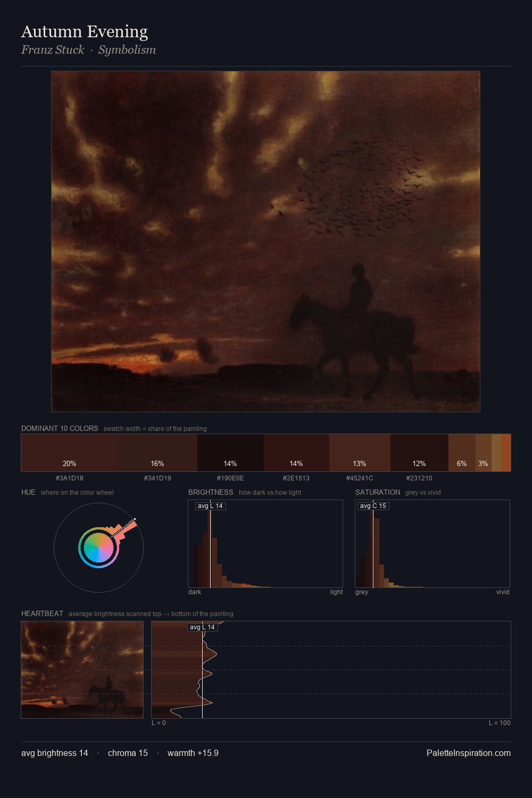Click the 'avg C 15' saturation label

click(x=373, y=506)
